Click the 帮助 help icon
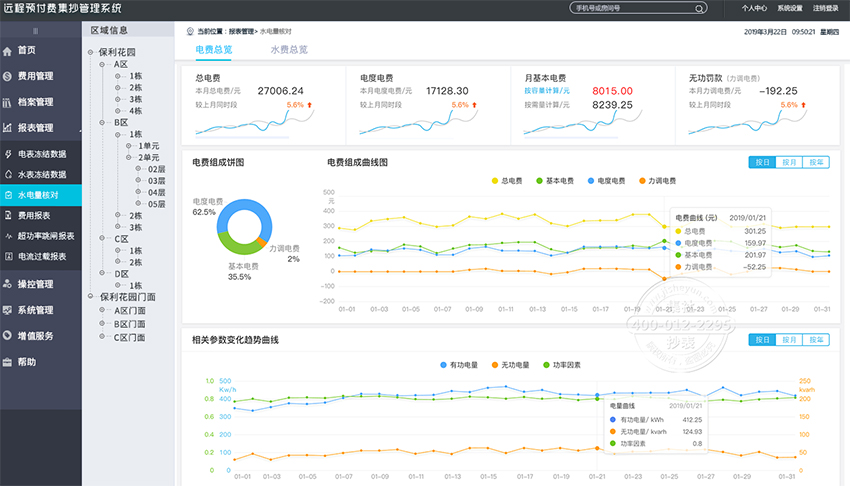This screenshot has width=850, height=486. point(8,362)
